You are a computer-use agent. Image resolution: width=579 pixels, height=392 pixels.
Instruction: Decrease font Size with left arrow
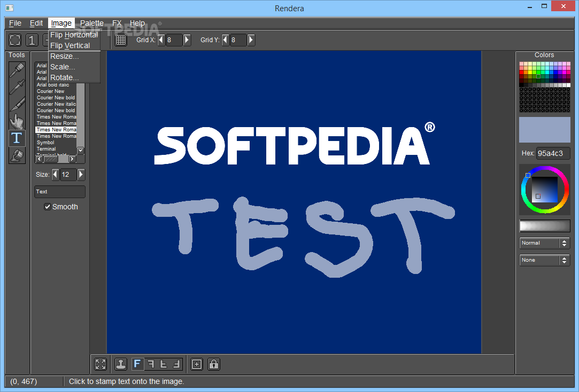(x=56, y=175)
